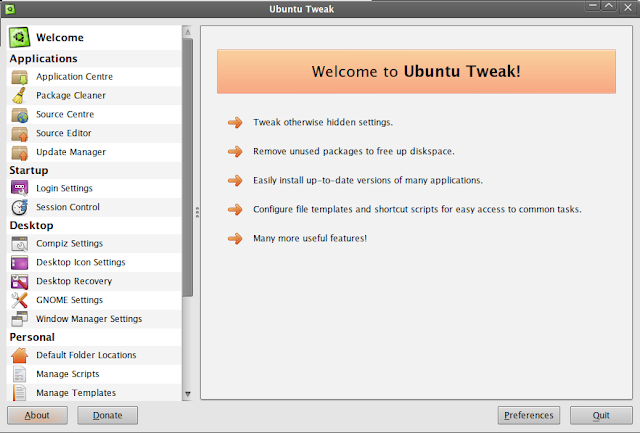Click the Welcome to Ubuntu Tweak banner

[x=416, y=71]
